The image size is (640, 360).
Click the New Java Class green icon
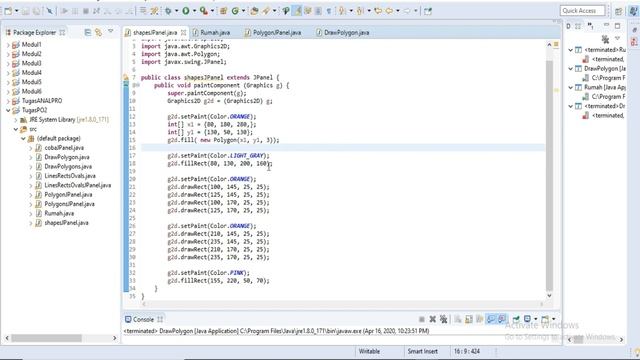tap(235, 11)
